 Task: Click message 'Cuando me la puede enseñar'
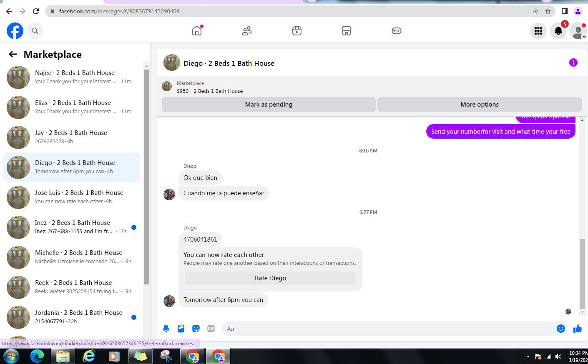[x=224, y=193]
